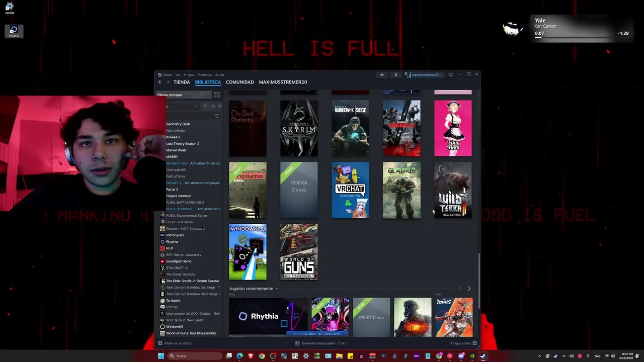Screen dimensions: 644x362
Task: Open Windows Start button
Action: (161, 356)
